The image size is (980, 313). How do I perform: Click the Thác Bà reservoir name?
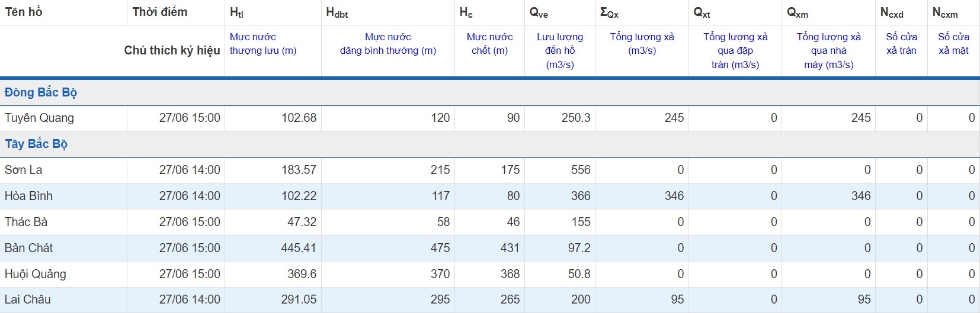(26, 222)
